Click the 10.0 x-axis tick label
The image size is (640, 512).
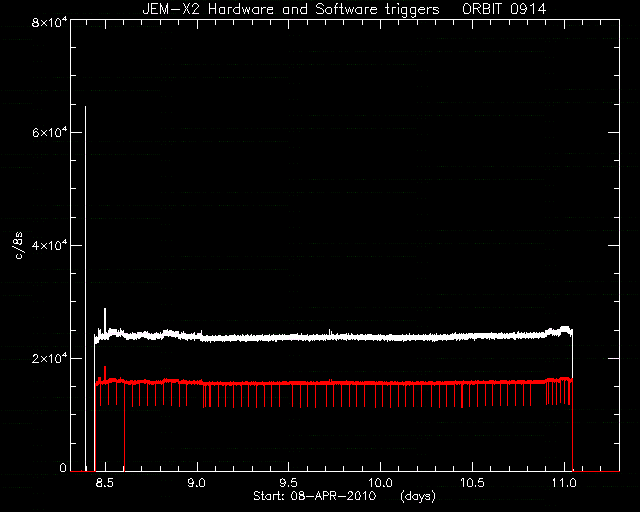(380, 483)
